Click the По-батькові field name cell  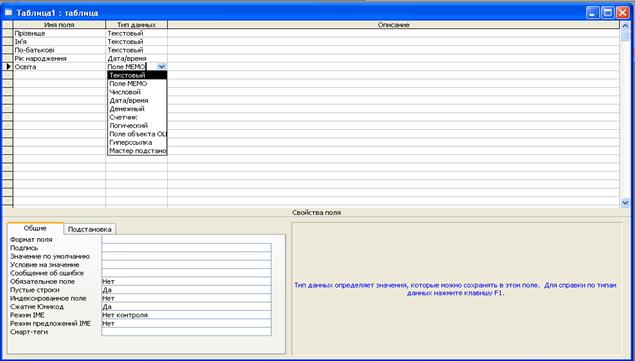point(59,50)
